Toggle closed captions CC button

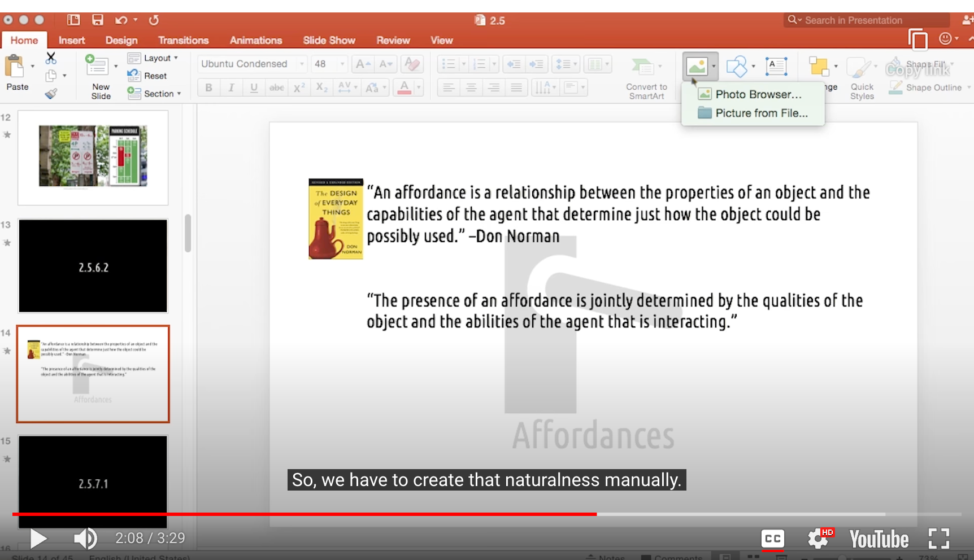(772, 539)
